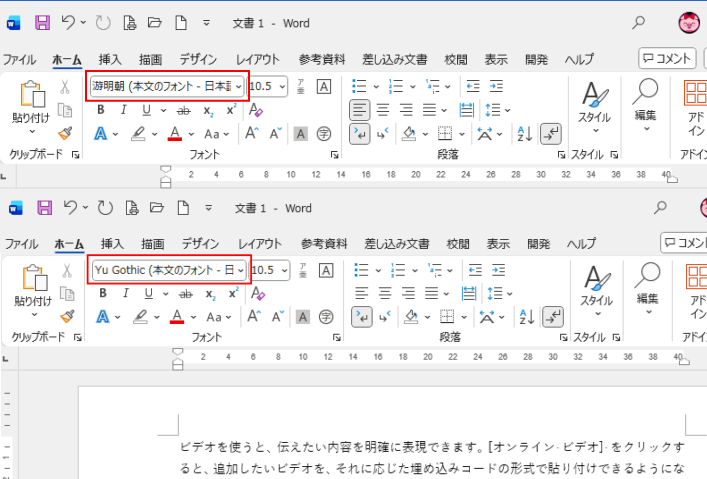Open font size 10.5 dropdown, lower window
The width and height of the screenshot is (707, 479).
285,270
